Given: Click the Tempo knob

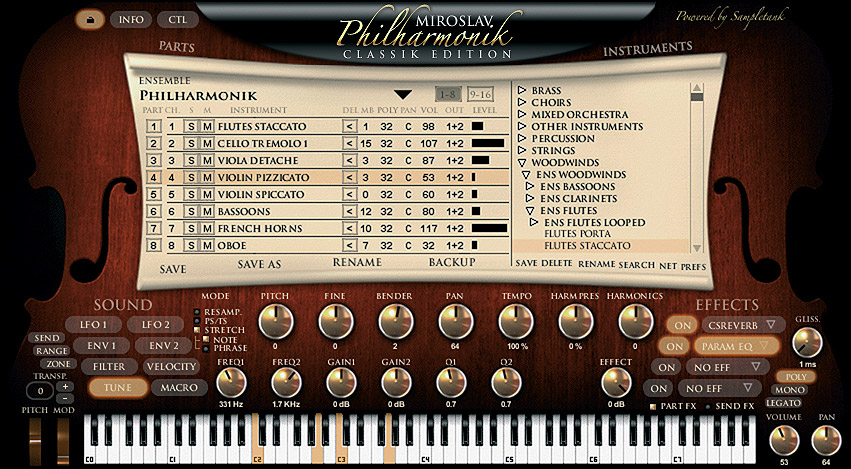Looking at the screenshot, I should (x=516, y=322).
